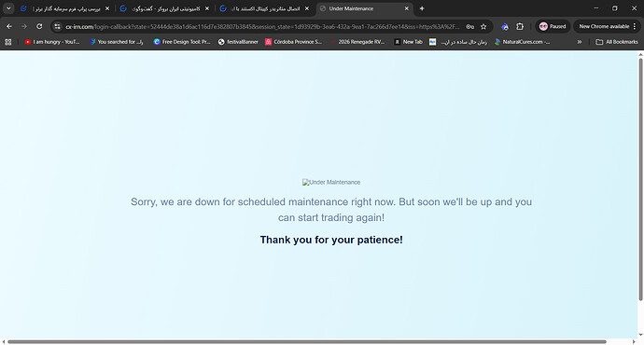Image resolution: width=644 pixels, height=345 pixels.
Task: Open the You searched for bookmark
Action: pyautogui.click(x=117, y=42)
